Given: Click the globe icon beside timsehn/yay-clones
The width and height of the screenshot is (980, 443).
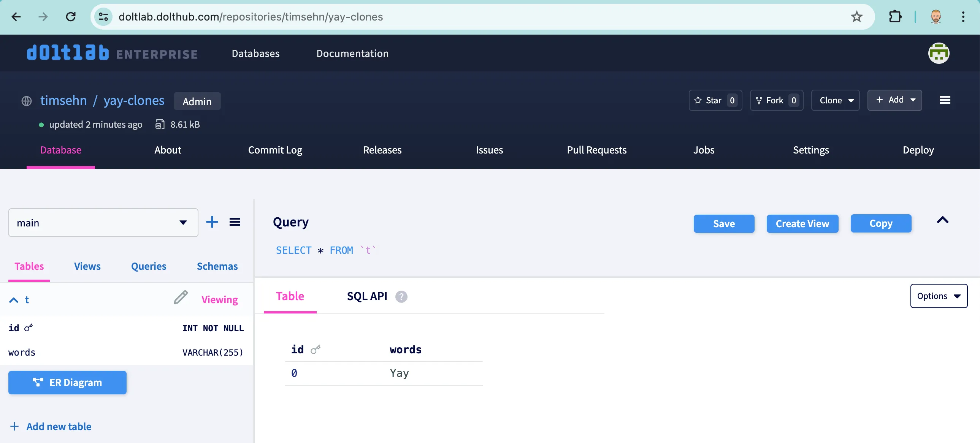Looking at the screenshot, I should pos(26,101).
